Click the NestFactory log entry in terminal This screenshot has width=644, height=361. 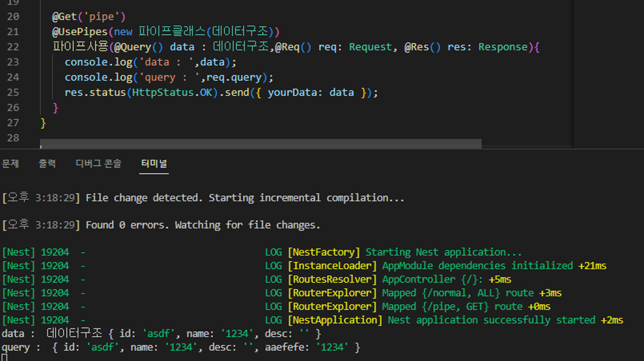coord(324,252)
